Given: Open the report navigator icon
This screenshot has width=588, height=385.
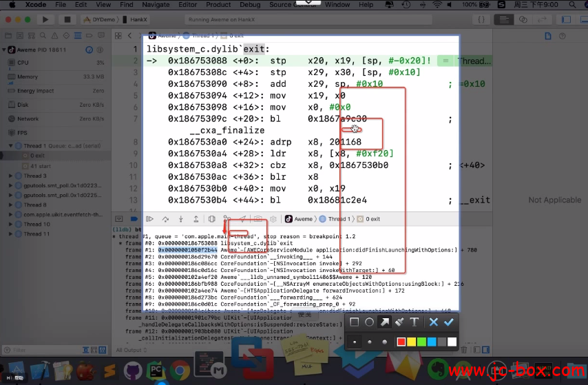Looking at the screenshot, I should point(101,36).
